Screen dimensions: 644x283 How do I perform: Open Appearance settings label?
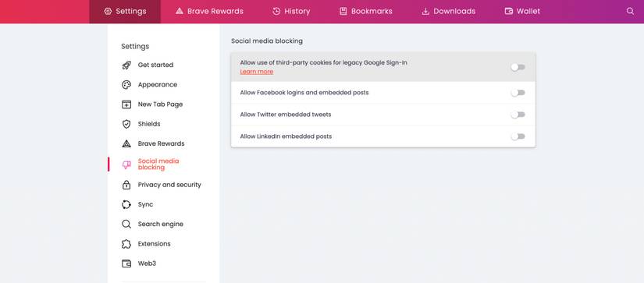[158, 85]
